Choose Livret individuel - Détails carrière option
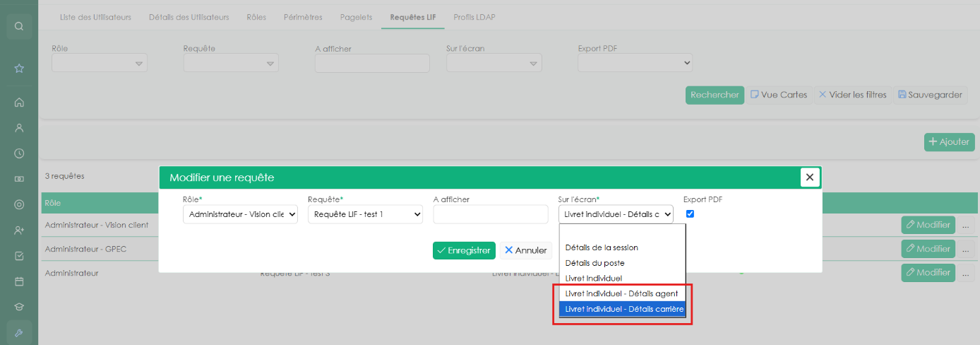Screen dimensions: 980x345 pyautogui.click(x=622, y=309)
